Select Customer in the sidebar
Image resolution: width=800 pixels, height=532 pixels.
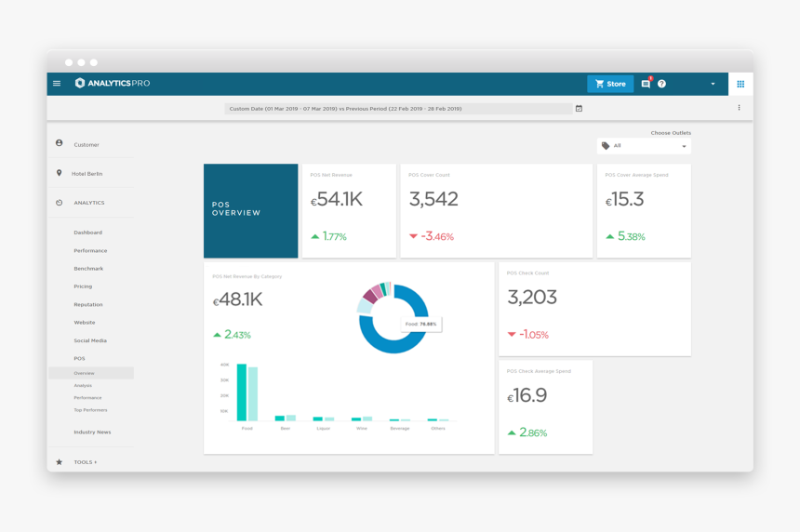[87, 145]
